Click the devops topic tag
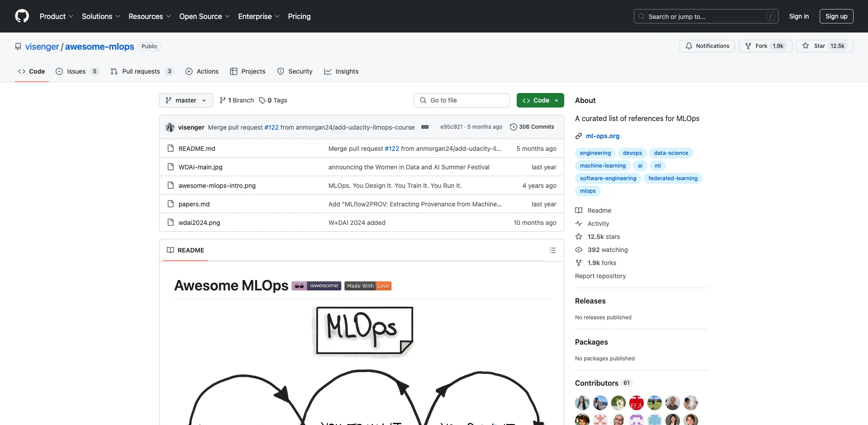This screenshot has height=425, width=868. coord(632,153)
